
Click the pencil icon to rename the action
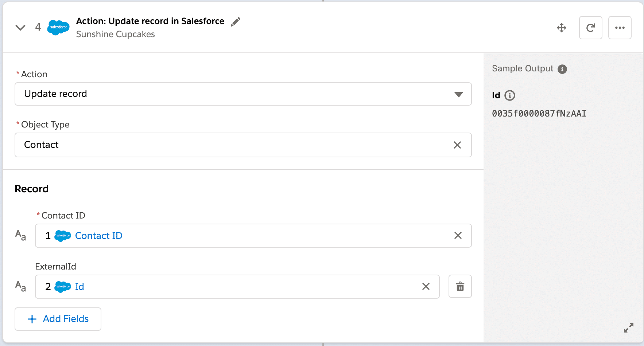[x=236, y=21]
